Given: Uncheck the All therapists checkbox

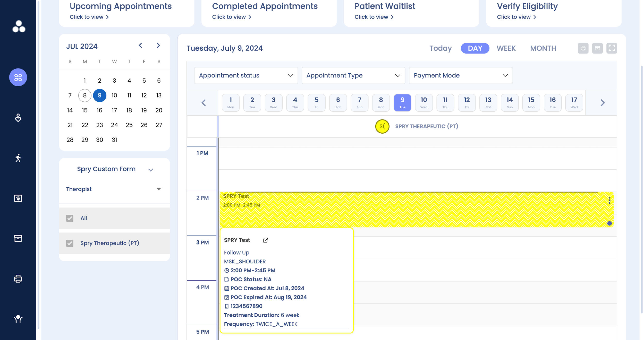Looking at the screenshot, I should tap(70, 218).
